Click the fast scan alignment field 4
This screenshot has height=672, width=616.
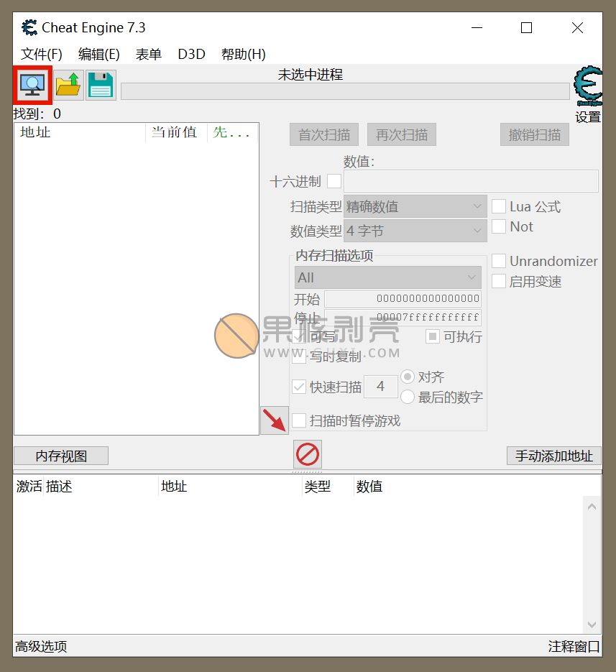pos(381,387)
